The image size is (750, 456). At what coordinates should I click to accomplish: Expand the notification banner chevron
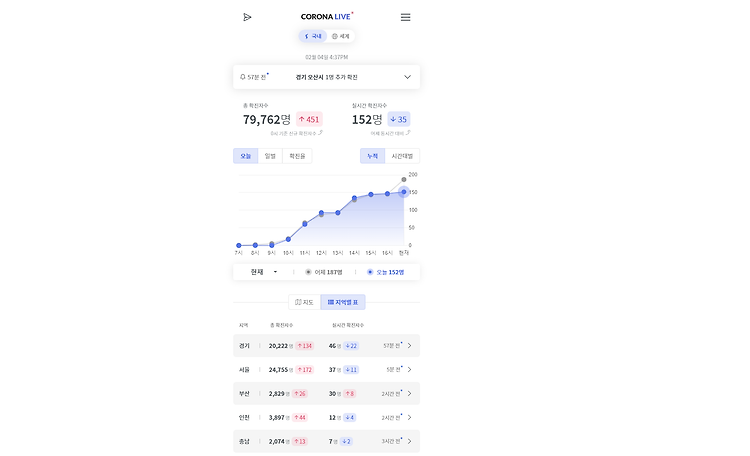407,77
